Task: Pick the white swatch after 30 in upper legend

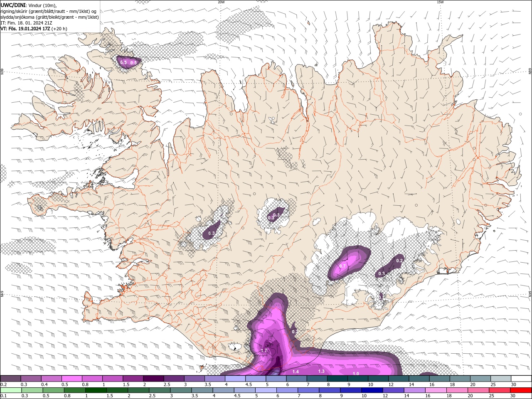Action: (x=522, y=379)
